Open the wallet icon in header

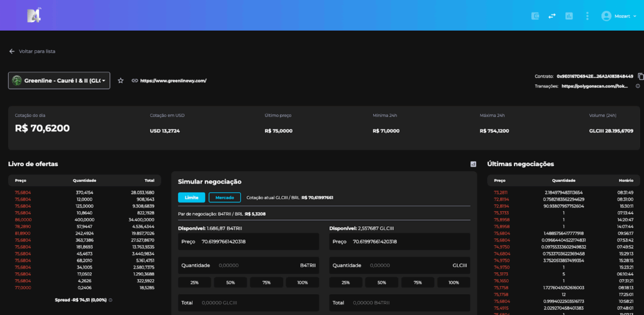536,16
